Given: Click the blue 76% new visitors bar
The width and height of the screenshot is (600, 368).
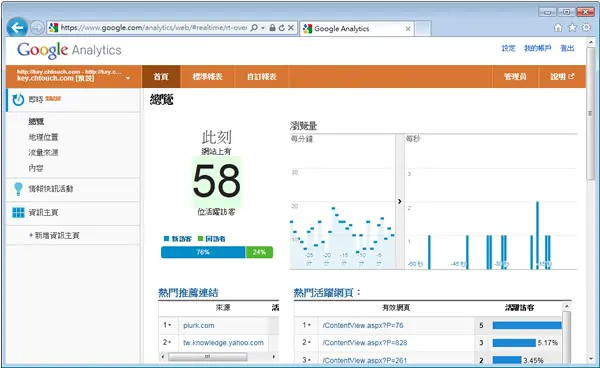Looking at the screenshot, I should click(x=203, y=252).
